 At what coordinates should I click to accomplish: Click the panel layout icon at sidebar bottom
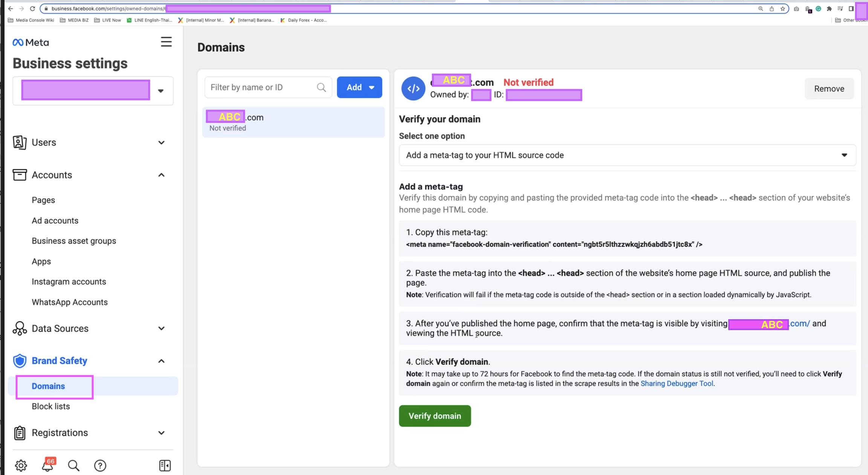[x=165, y=466]
